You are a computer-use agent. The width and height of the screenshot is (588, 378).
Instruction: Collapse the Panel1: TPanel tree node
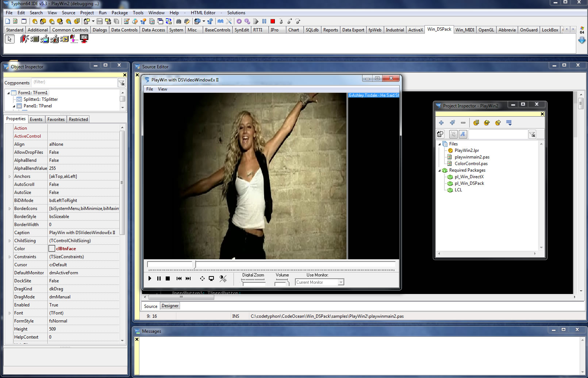point(14,106)
